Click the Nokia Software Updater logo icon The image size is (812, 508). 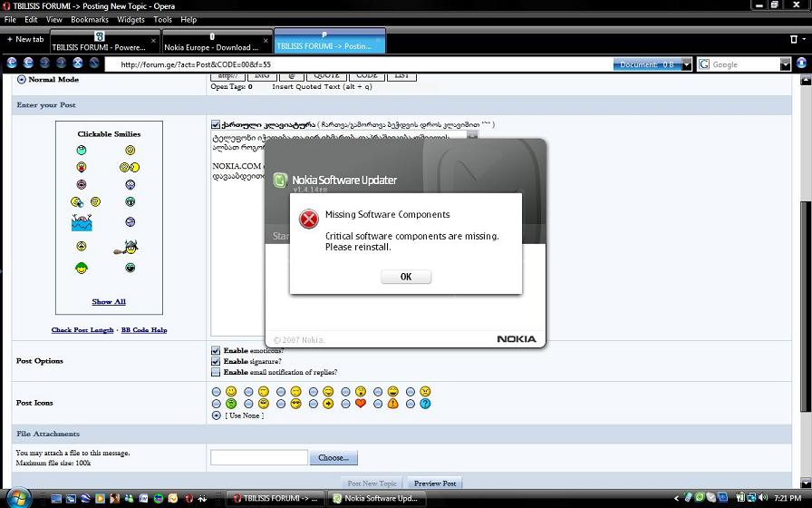point(280,180)
